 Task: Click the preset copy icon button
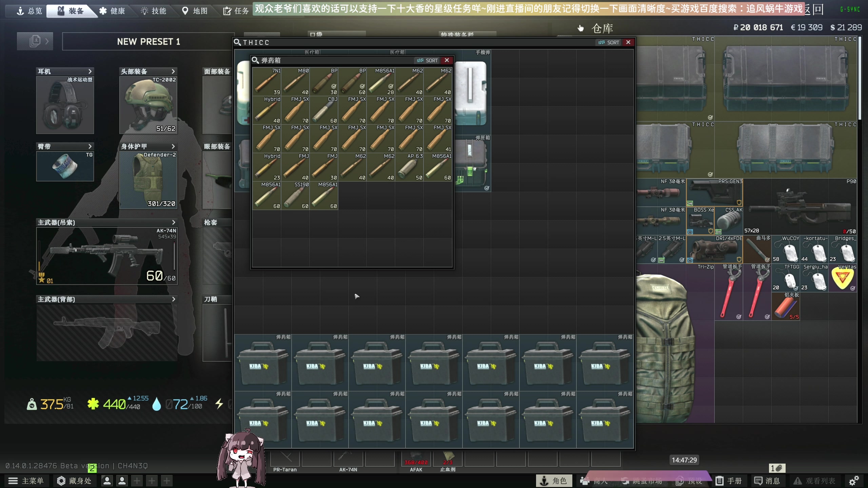pos(35,41)
